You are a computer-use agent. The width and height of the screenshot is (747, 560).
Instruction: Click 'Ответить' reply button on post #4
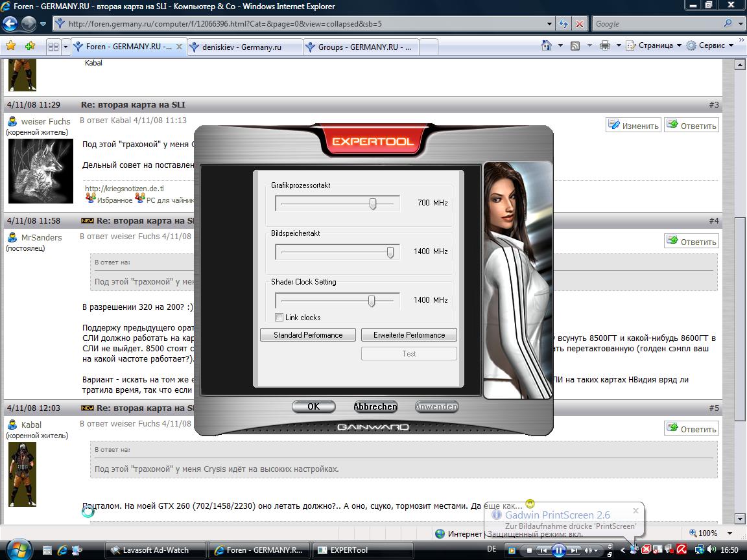(691, 241)
